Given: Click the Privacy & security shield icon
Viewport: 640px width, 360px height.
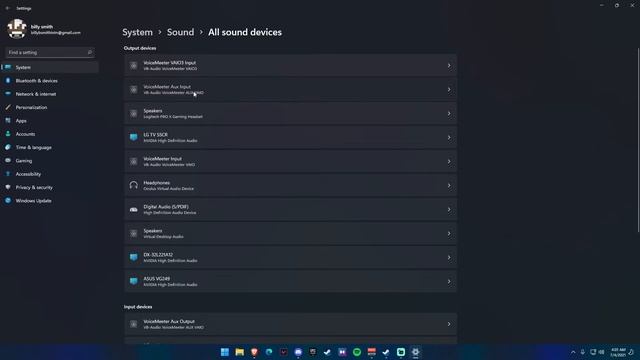Looking at the screenshot, I should [8, 187].
